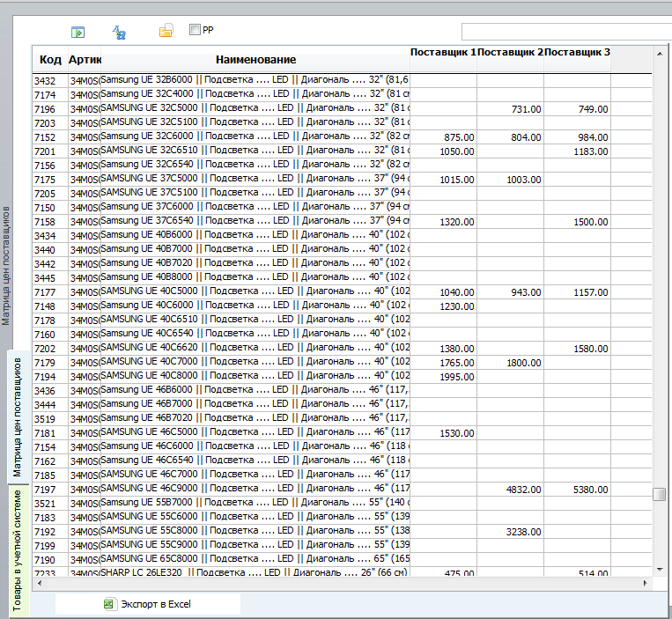Select row Samsung UE 46B6000

click(342, 391)
